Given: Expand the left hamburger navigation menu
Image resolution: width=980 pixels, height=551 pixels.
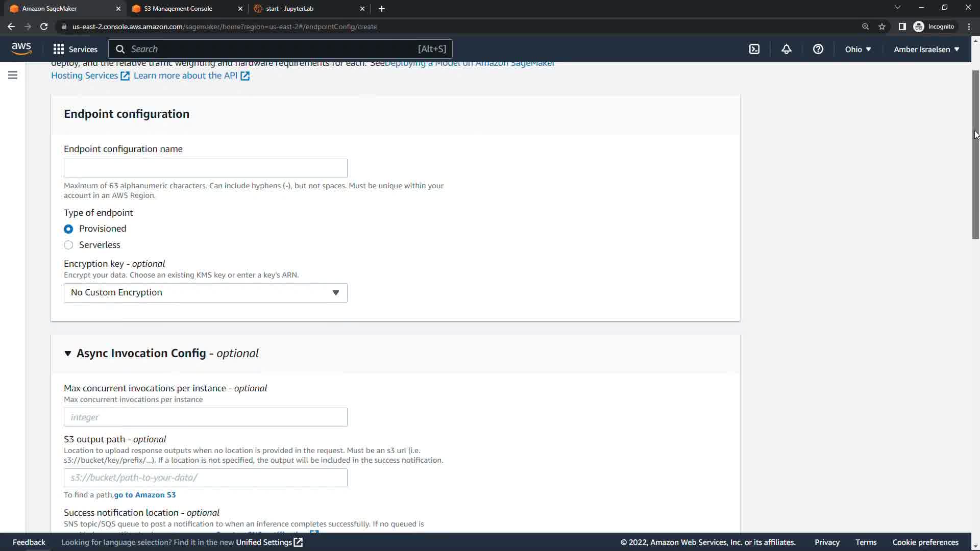Looking at the screenshot, I should click(x=13, y=76).
